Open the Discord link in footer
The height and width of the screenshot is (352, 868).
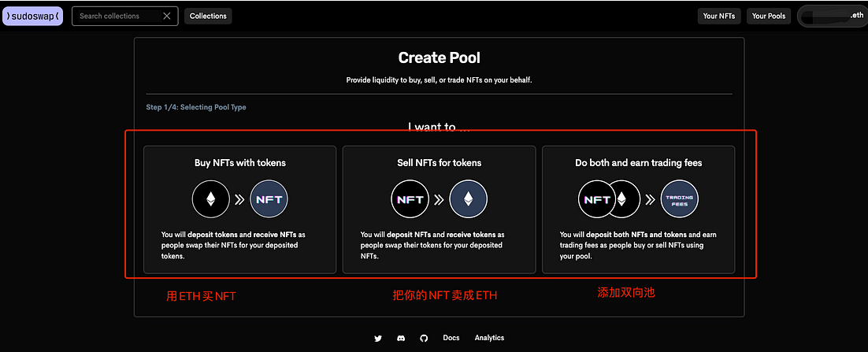click(401, 338)
